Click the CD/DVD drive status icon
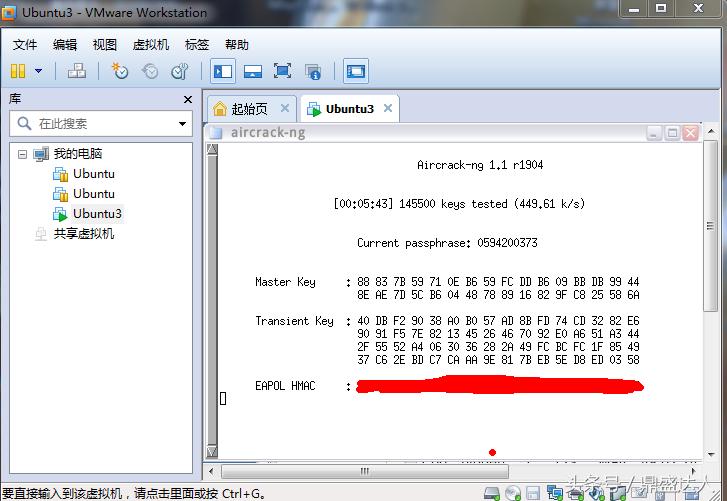The height and width of the screenshot is (501, 727). coord(513,493)
